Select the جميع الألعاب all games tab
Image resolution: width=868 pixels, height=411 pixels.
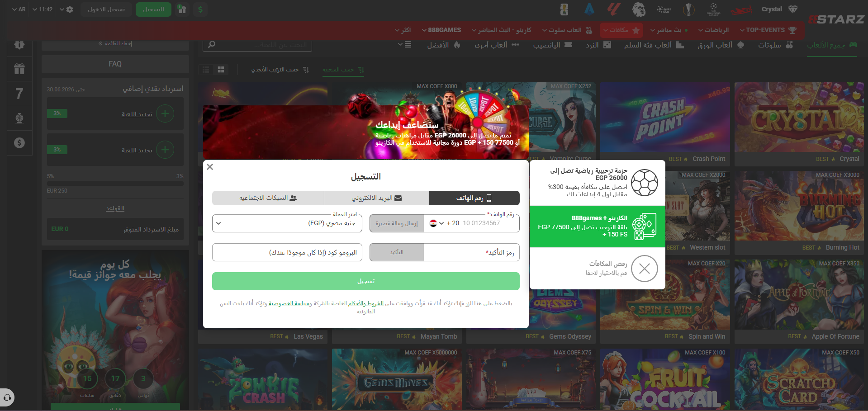point(832,45)
